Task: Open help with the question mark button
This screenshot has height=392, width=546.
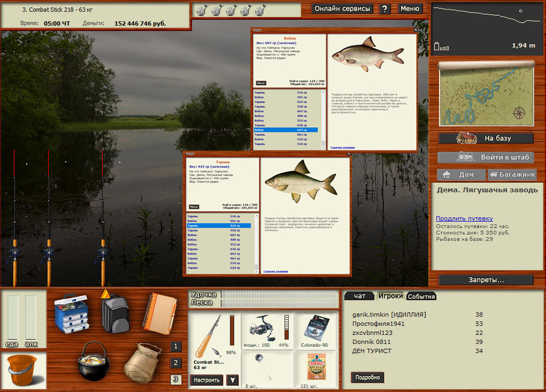Action: coord(385,9)
